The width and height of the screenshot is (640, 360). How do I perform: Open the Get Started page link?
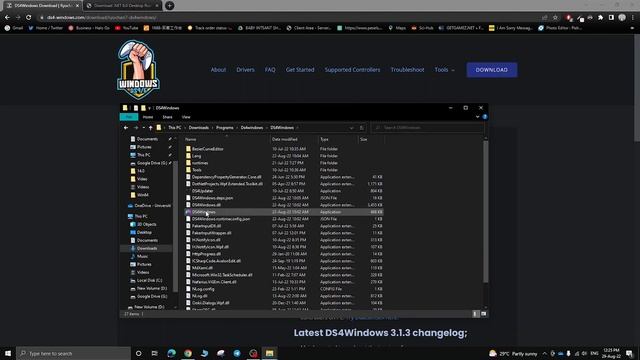(300, 70)
